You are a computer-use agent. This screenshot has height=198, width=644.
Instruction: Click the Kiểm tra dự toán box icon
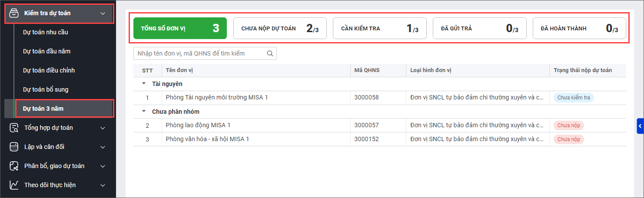(14, 13)
